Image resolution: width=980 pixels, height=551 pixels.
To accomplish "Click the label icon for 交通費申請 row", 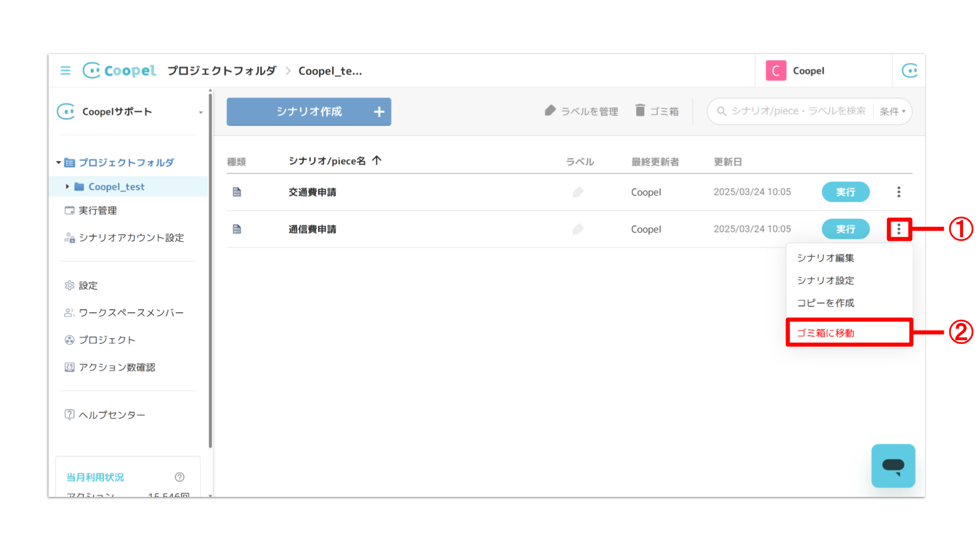I will (x=578, y=192).
